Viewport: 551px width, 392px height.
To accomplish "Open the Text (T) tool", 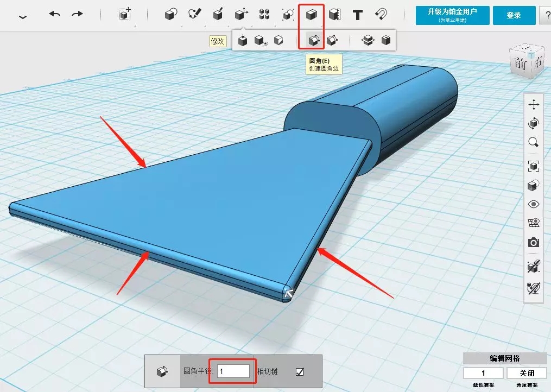I will tap(357, 15).
